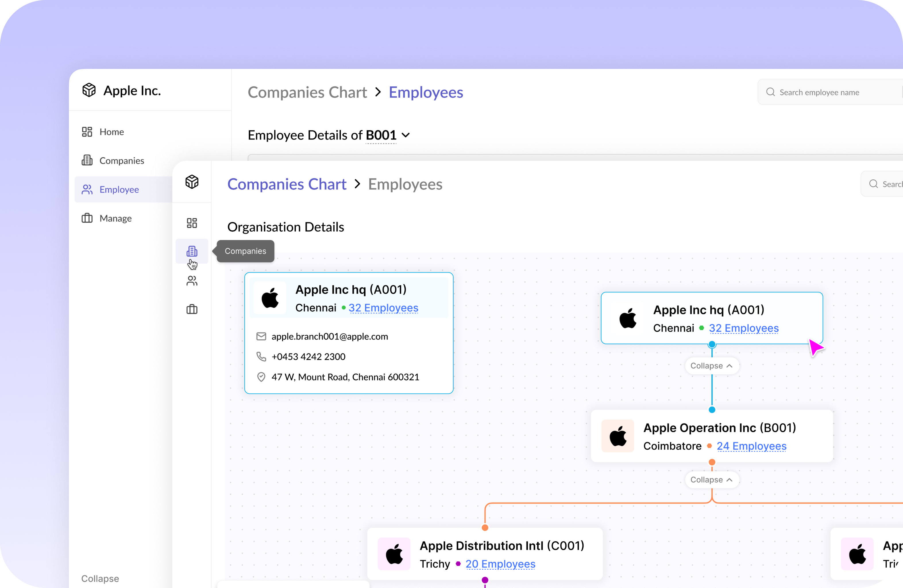This screenshot has height=588, width=903.
Task: Click Apple logo in the A001 details card
Action: 270,298
